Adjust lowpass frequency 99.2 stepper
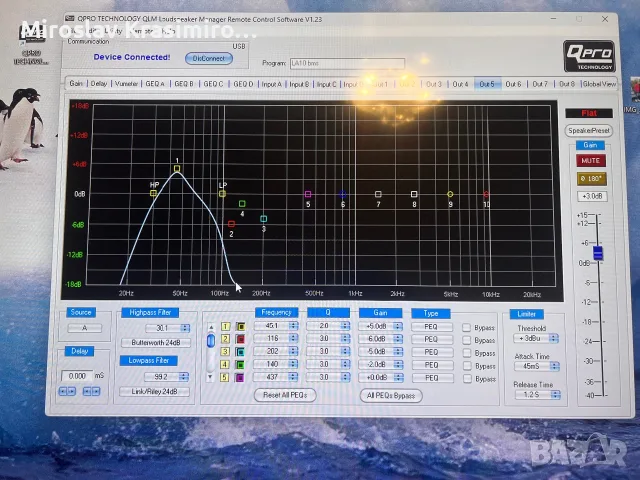 pyautogui.click(x=184, y=377)
